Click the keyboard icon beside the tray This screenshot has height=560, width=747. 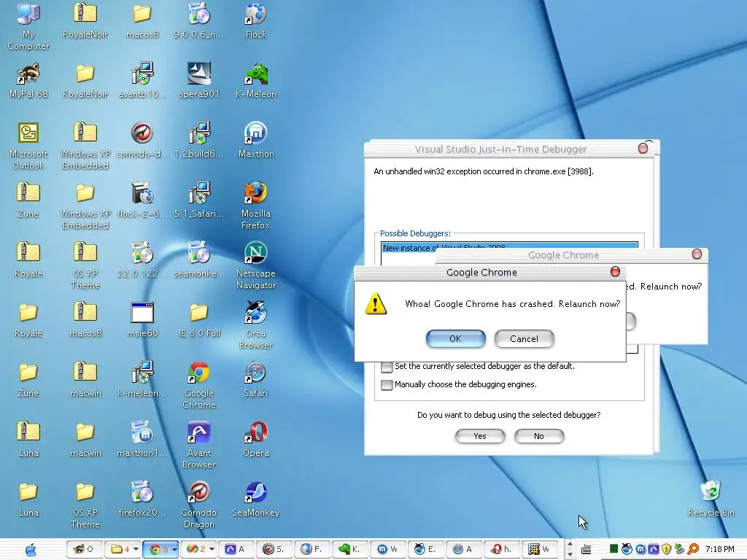(x=587, y=550)
